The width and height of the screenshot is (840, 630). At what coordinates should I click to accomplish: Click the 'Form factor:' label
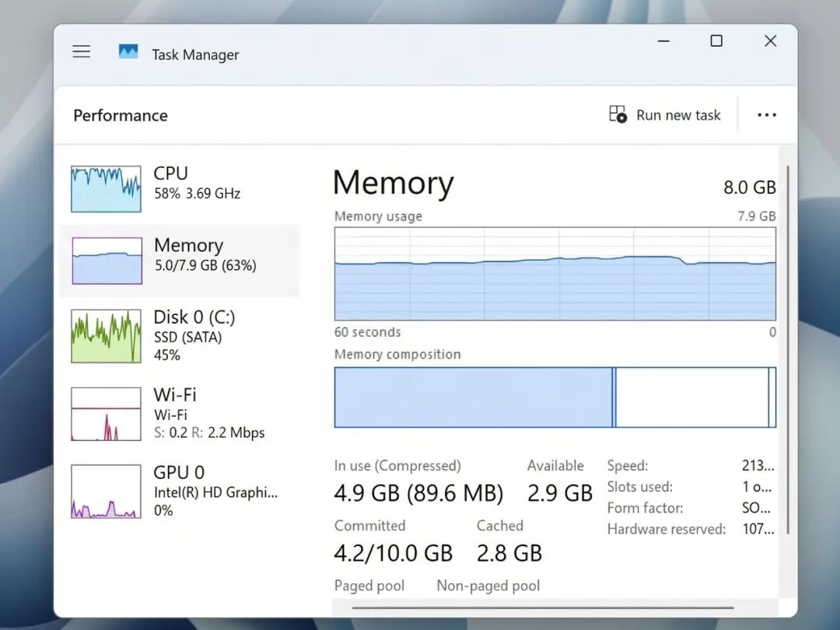pyautogui.click(x=645, y=508)
